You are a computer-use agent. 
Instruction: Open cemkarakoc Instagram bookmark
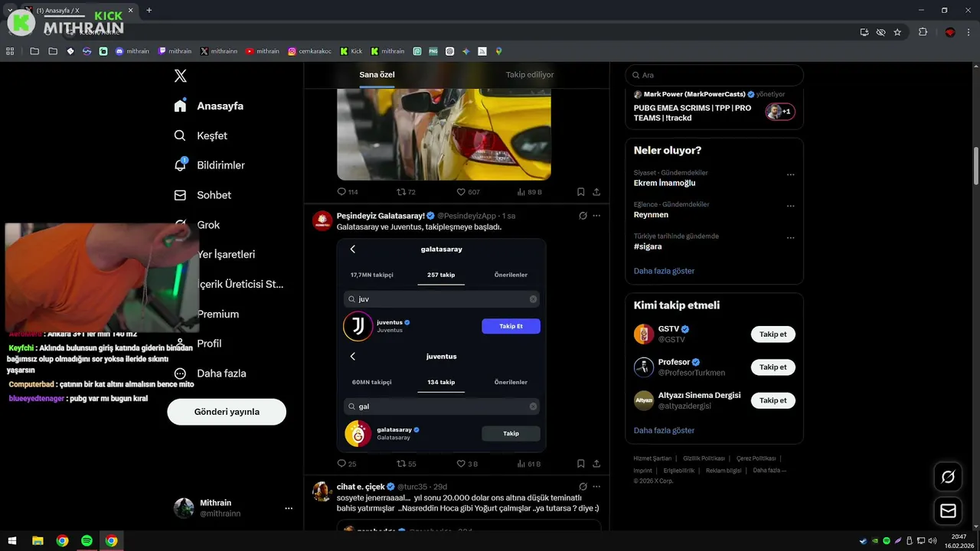[309, 51]
